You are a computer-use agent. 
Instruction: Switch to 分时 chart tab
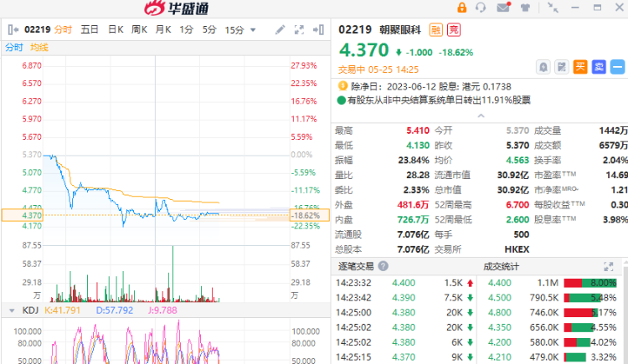click(63, 29)
